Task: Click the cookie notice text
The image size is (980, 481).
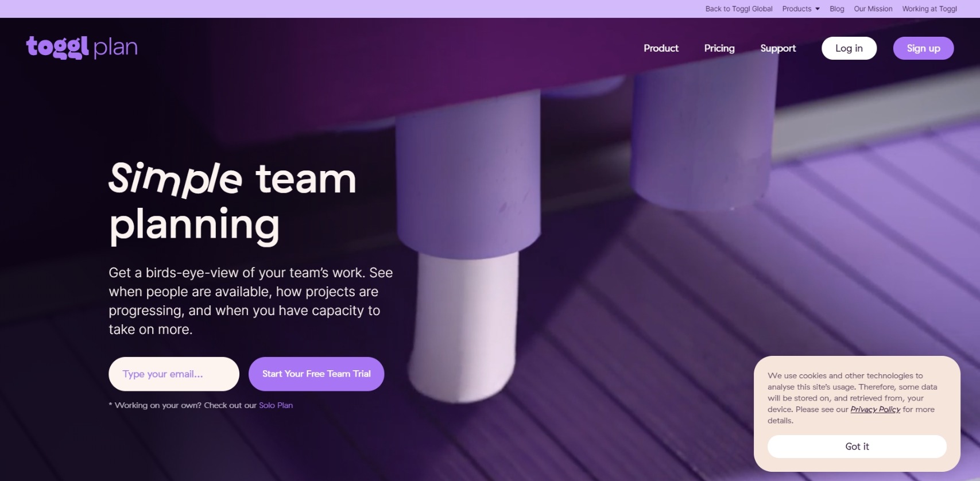Action: tap(853, 398)
